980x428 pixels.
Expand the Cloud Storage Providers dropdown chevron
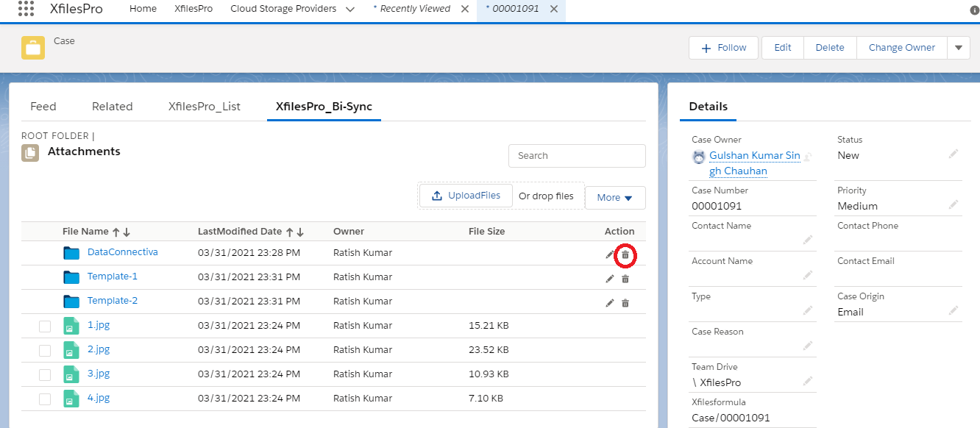[x=349, y=10]
